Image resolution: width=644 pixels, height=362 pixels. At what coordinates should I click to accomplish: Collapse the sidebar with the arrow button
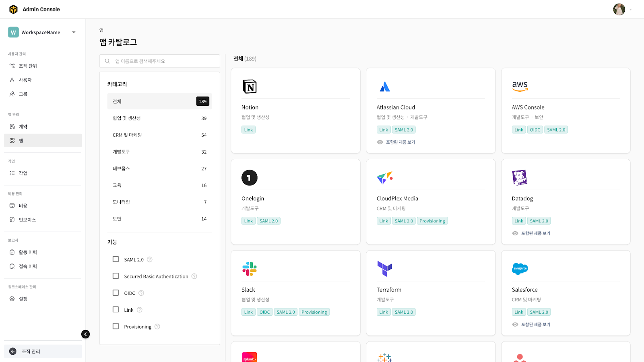pyautogui.click(x=85, y=334)
